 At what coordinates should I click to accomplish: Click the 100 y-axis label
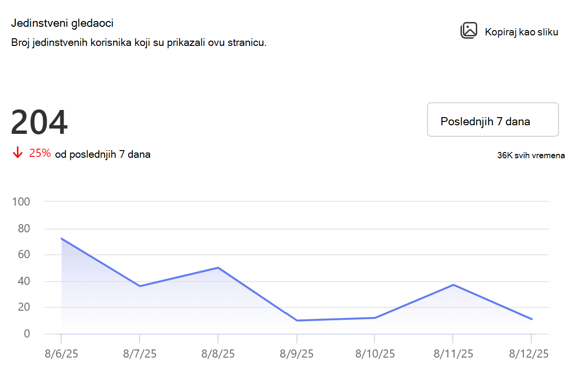click(x=21, y=202)
